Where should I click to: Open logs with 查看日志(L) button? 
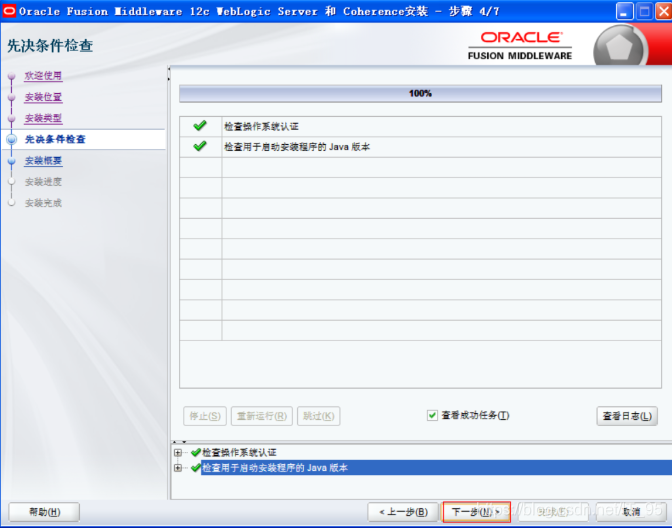coord(627,416)
